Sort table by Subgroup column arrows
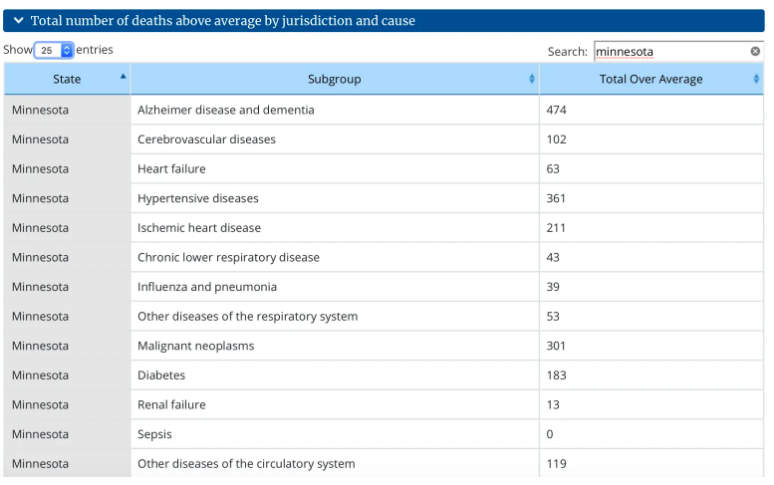The width and height of the screenshot is (774, 485). [532, 79]
